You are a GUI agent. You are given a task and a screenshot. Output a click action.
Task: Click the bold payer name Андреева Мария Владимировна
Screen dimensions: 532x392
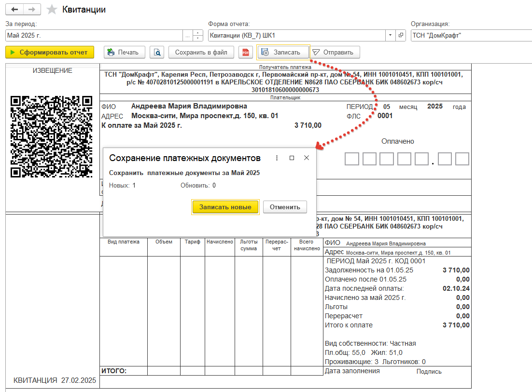click(x=189, y=106)
